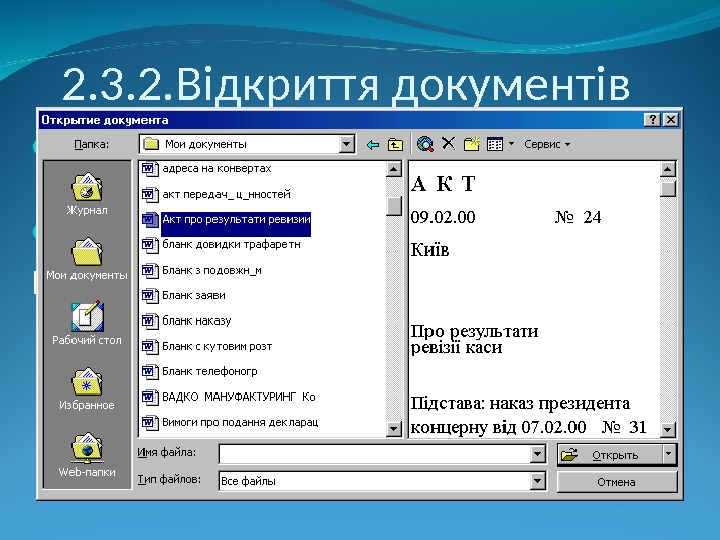Select file Бланк с кутовим розт

[217, 346]
